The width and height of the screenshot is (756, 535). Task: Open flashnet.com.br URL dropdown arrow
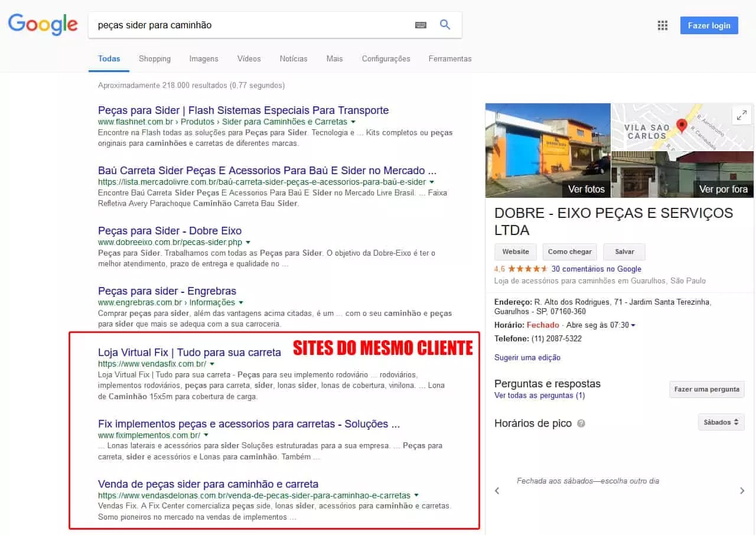353,122
